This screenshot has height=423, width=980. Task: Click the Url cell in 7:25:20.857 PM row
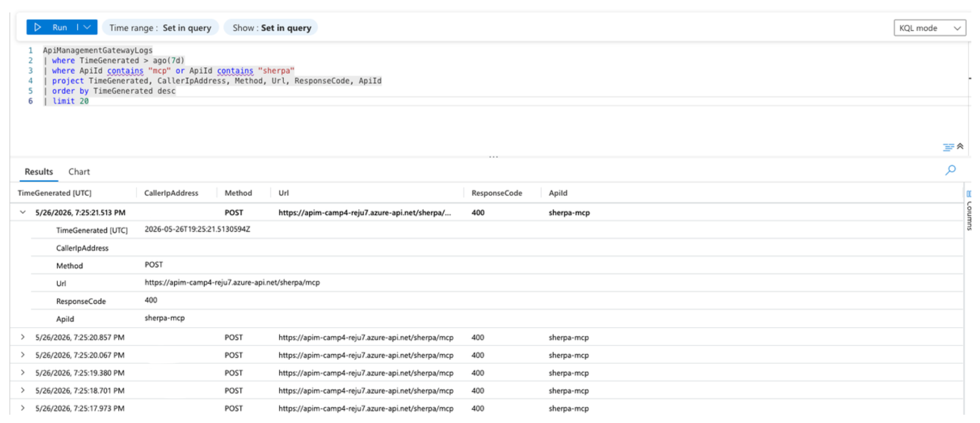coord(366,337)
